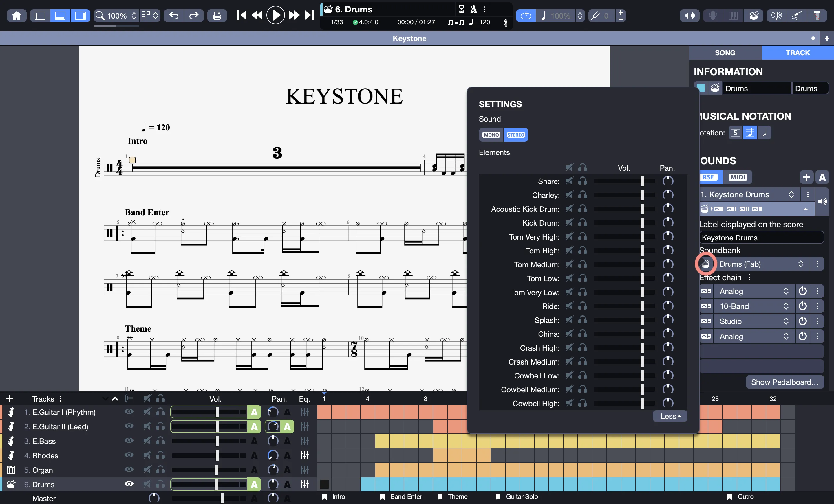Screen dimensions: 834x504
Task: Edit the Keystone Drums label field
Action: pos(761,238)
